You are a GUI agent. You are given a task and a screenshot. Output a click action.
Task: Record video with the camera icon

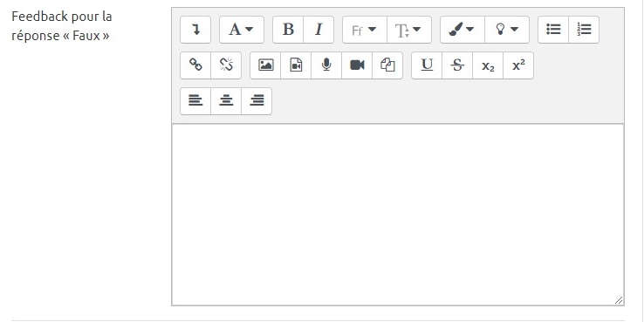(x=357, y=65)
